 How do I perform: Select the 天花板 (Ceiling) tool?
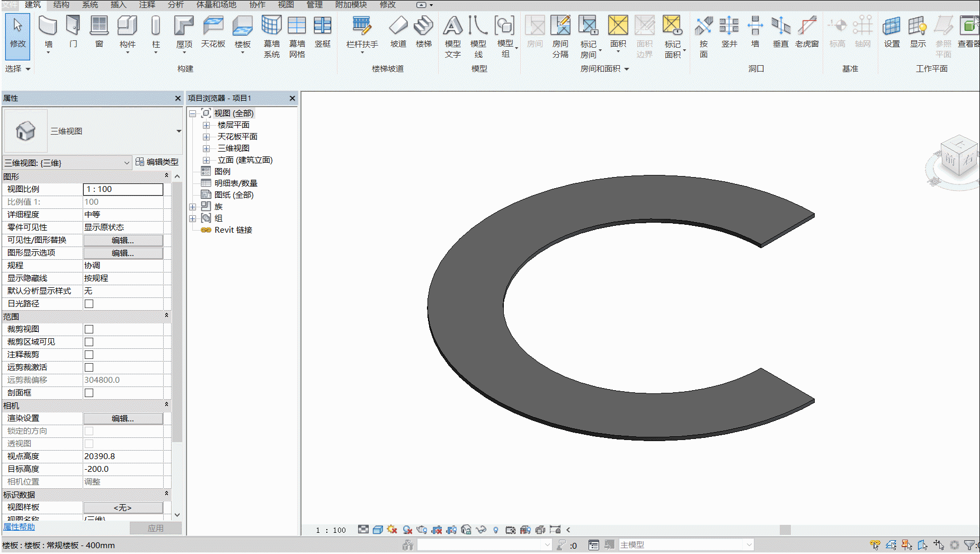click(213, 32)
